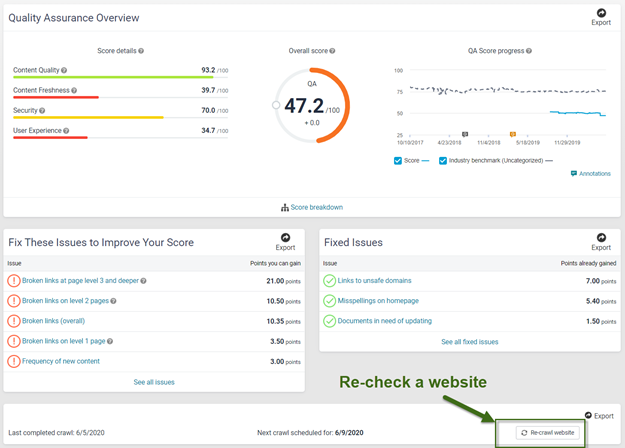Click the Security yellow score bar
Viewport: 625px width, 448px height.
tap(88, 117)
